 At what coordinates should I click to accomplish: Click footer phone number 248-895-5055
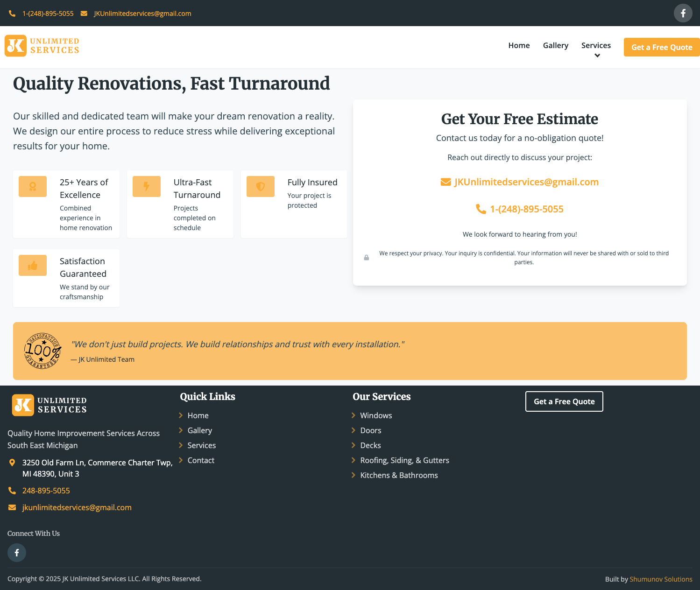46,491
